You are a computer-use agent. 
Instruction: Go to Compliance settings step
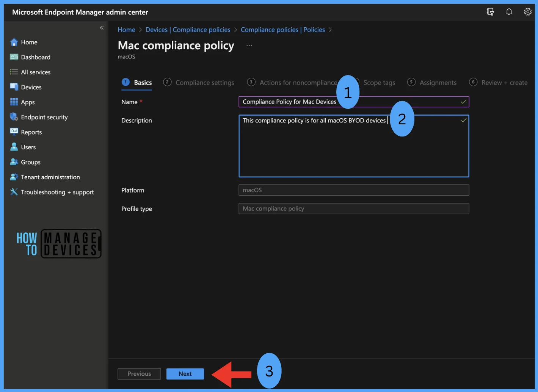199,82
